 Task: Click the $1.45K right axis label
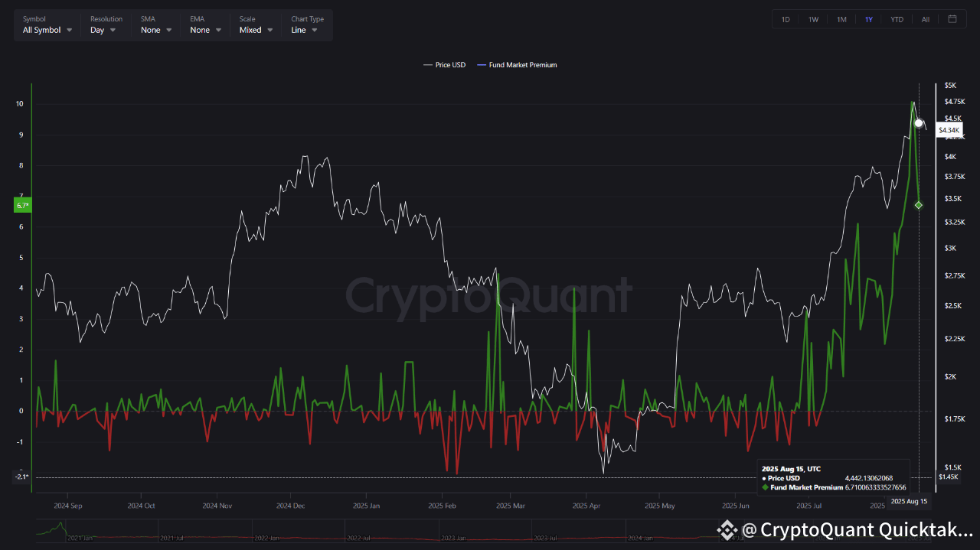pyautogui.click(x=949, y=477)
